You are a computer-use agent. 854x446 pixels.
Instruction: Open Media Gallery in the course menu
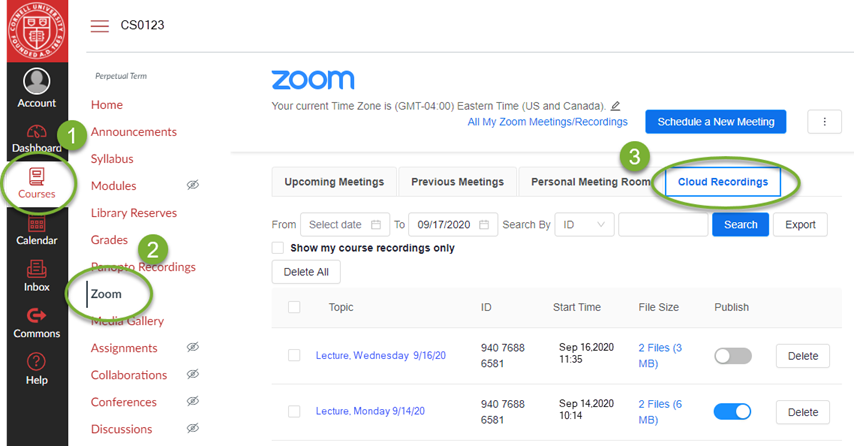127,321
